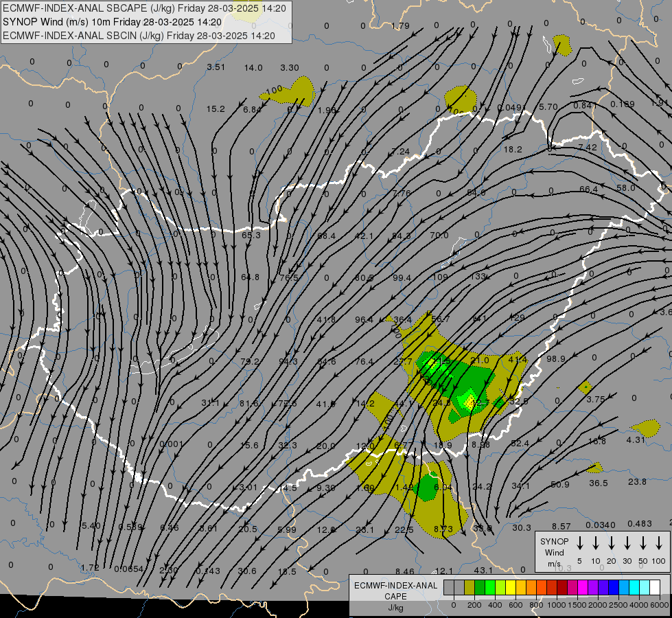Select the bright green swatch in the CAPE legend
Screen dimensions: 672x618
[x=490, y=587]
